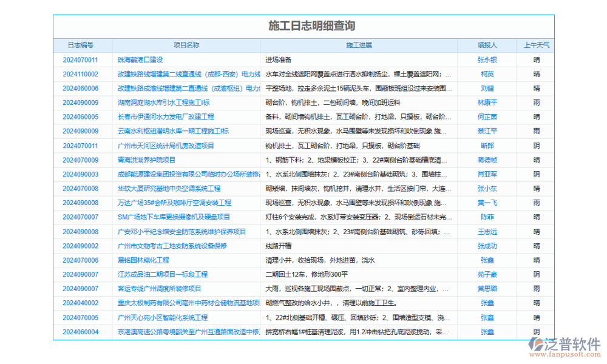The image size is (607, 364).
Task: Open 青海洪湖养护院项目 link
Action: click(146, 160)
